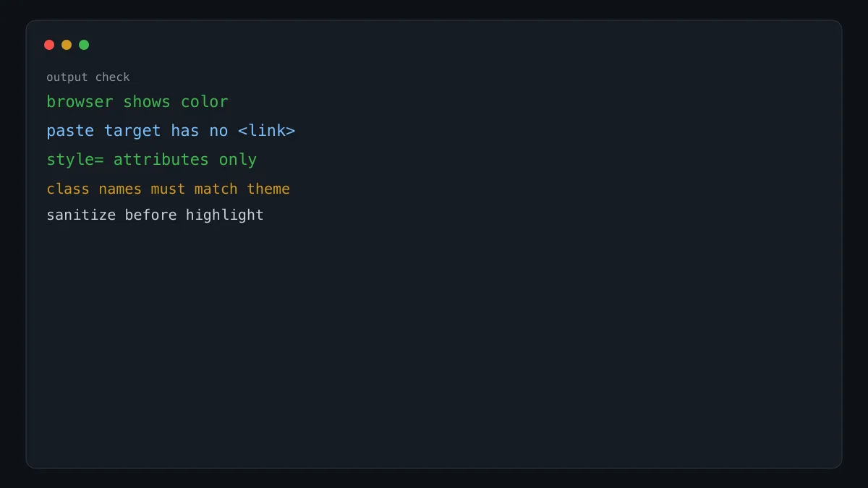The width and height of the screenshot is (868, 488).
Task: Click the word 'theme' in orange line
Action: 268,189
